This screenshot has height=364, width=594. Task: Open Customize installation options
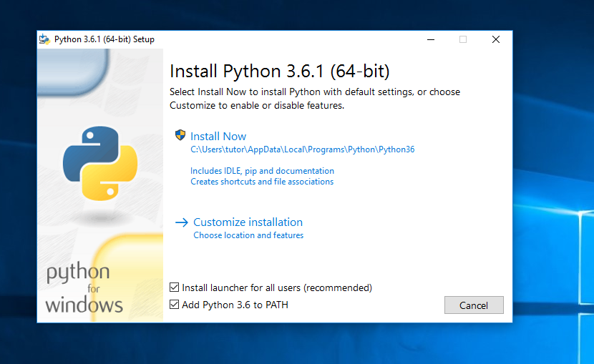click(248, 222)
